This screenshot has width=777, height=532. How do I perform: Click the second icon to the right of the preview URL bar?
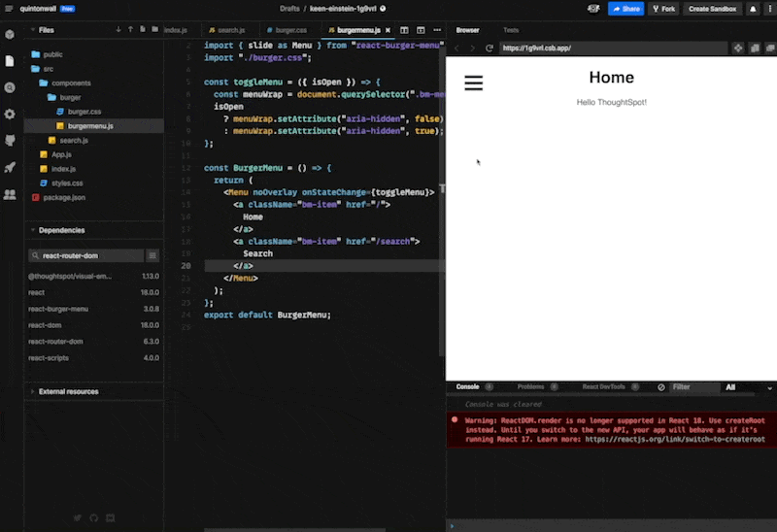click(755, 48)
